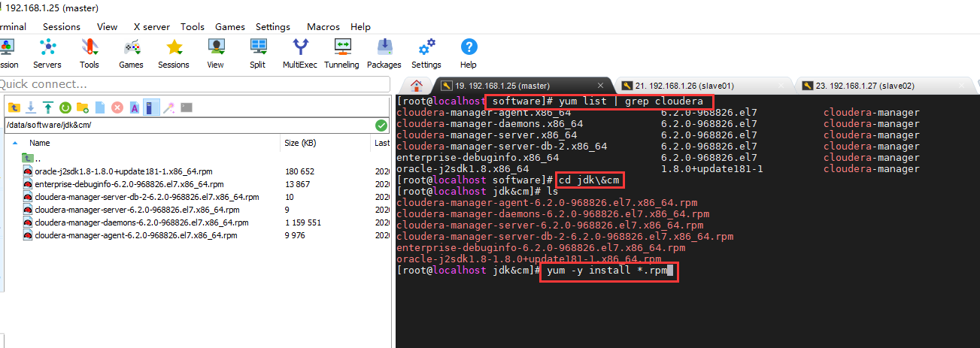This screenshot has width=980, height=348.
Task: Open the Games menu
Action: (230, 26)
